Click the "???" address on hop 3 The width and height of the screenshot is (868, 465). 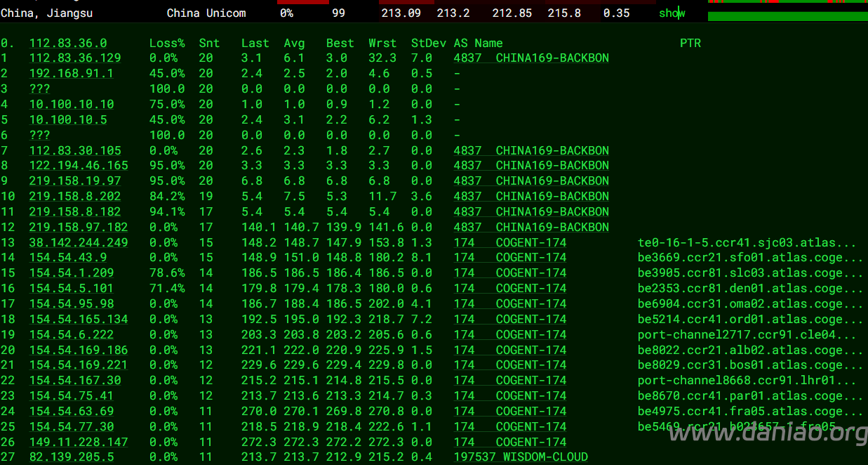click(40, 89)
